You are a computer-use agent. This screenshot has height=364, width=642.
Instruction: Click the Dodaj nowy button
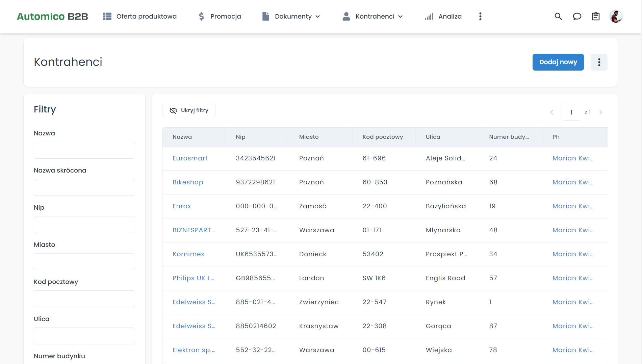pyautogui.click(x=558, y=62)
